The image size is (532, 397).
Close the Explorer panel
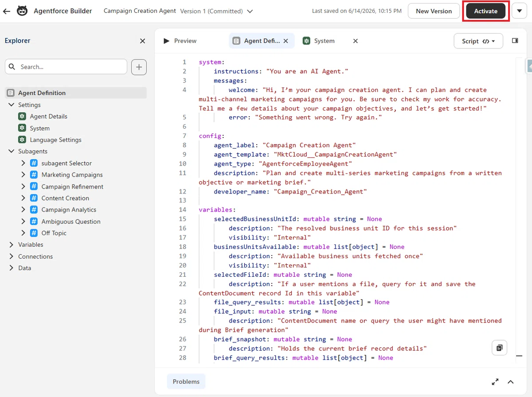click(x=142, y=41)
